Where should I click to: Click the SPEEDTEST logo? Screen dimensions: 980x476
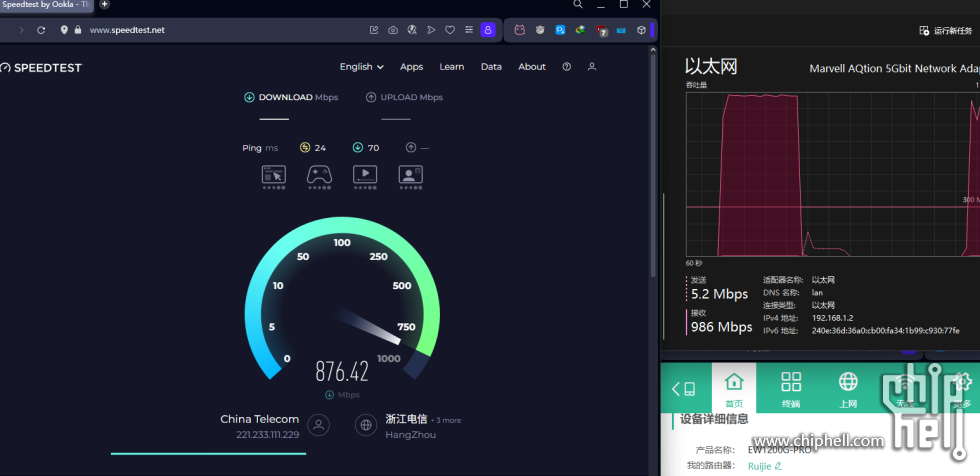(41, 67)
